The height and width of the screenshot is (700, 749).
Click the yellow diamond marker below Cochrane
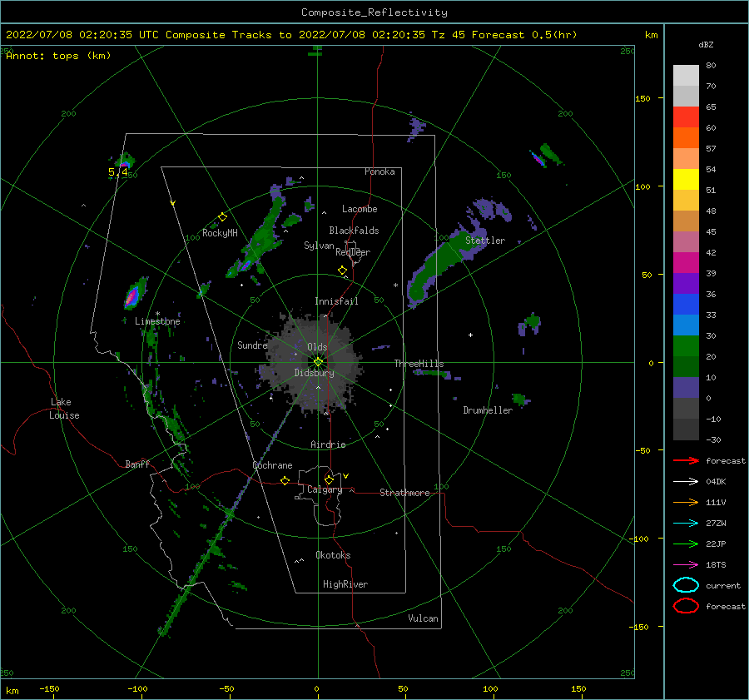click(285, 481)
